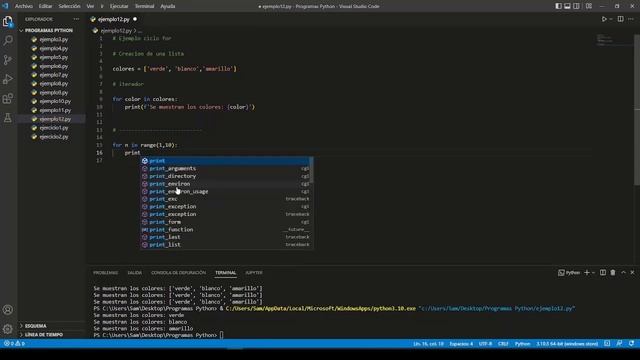
Task: Close the terminal panel
Action: click(x=632, y=273)
